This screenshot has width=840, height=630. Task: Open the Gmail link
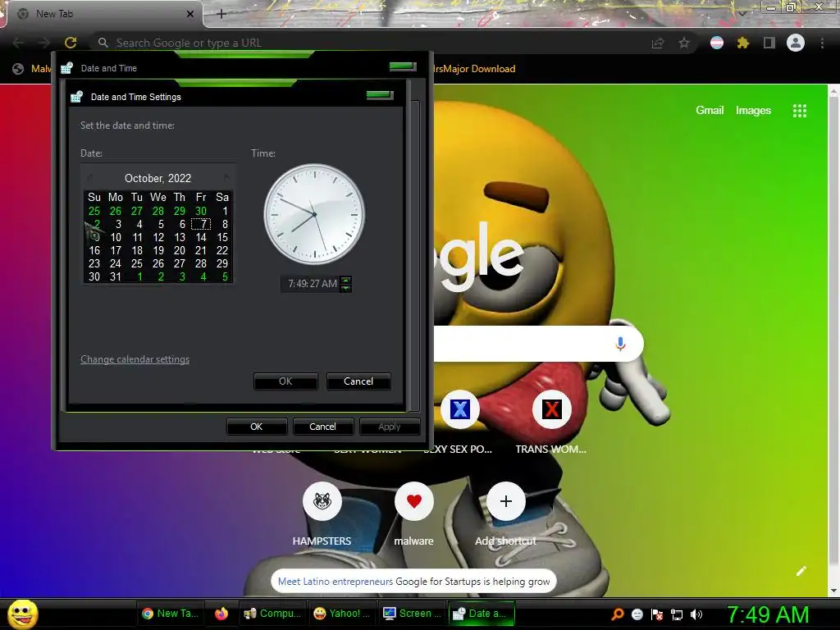[x=710, y=111]
